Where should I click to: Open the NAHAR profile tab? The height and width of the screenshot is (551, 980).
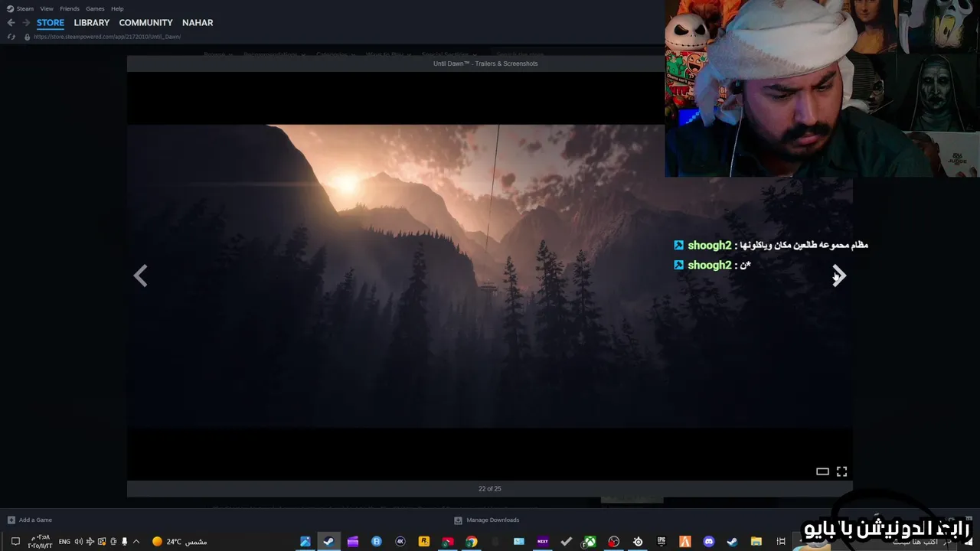click(x=198, y=23)
